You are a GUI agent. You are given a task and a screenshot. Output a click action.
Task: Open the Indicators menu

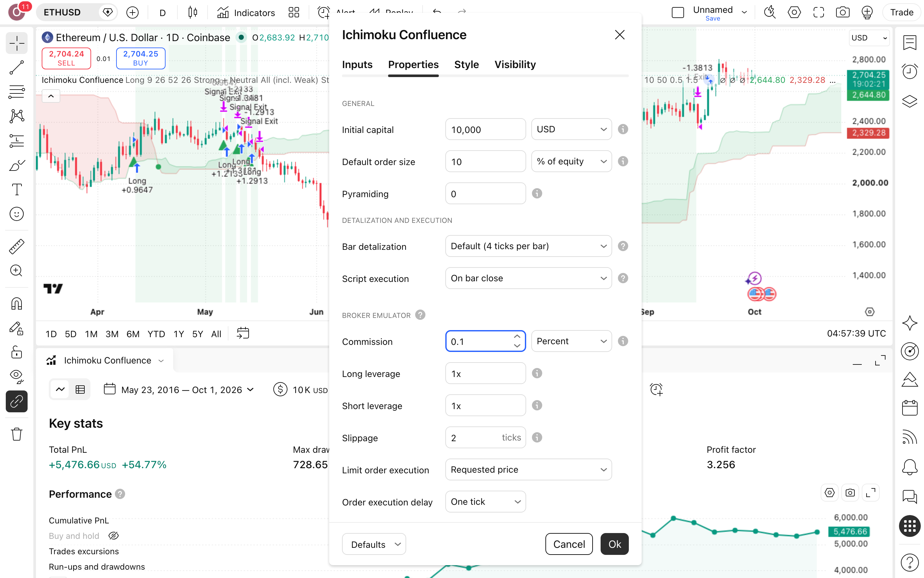tap(246, 13)
